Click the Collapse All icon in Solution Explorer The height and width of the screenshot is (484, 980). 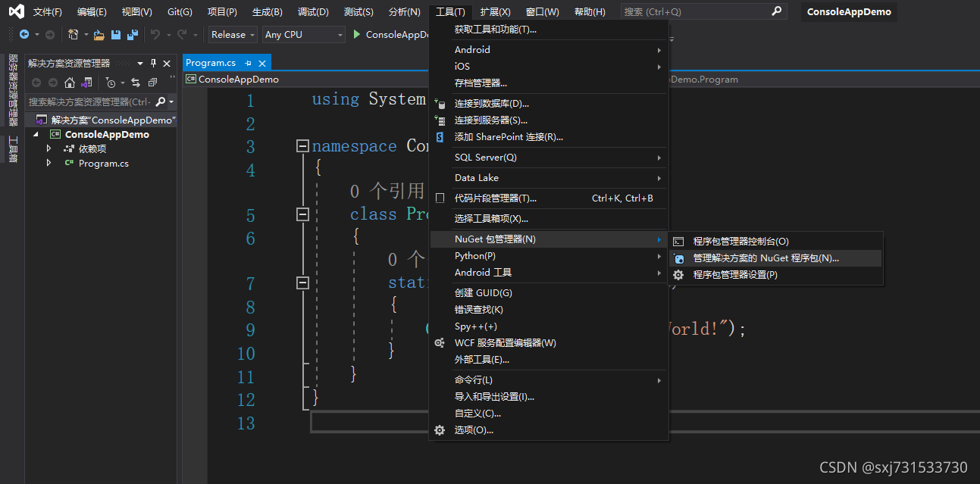tap(154, 83)
